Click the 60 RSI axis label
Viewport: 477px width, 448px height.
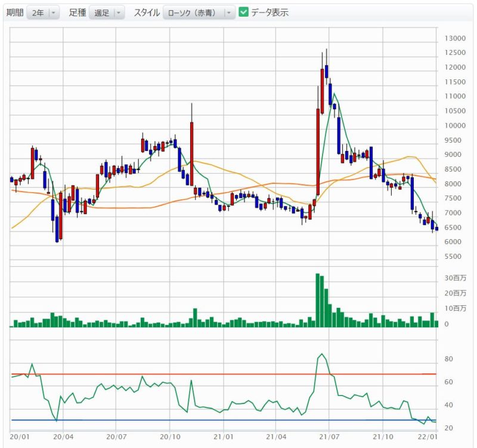[x=449, y=382]
